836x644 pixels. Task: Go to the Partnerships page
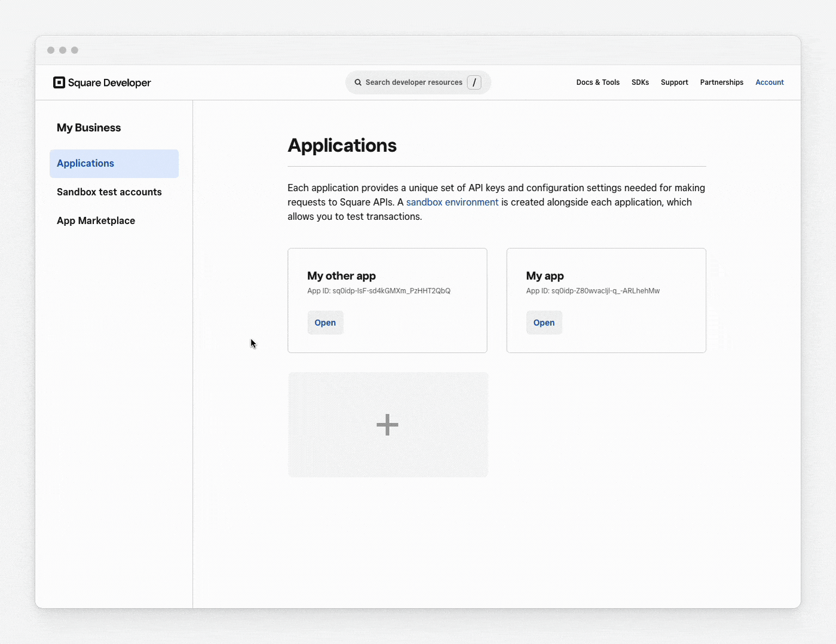click(x=721, y=82)
